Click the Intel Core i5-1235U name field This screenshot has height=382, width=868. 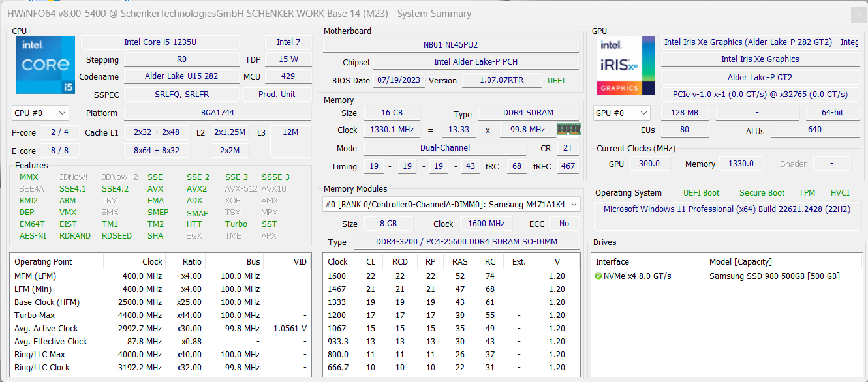pos(160,42)
